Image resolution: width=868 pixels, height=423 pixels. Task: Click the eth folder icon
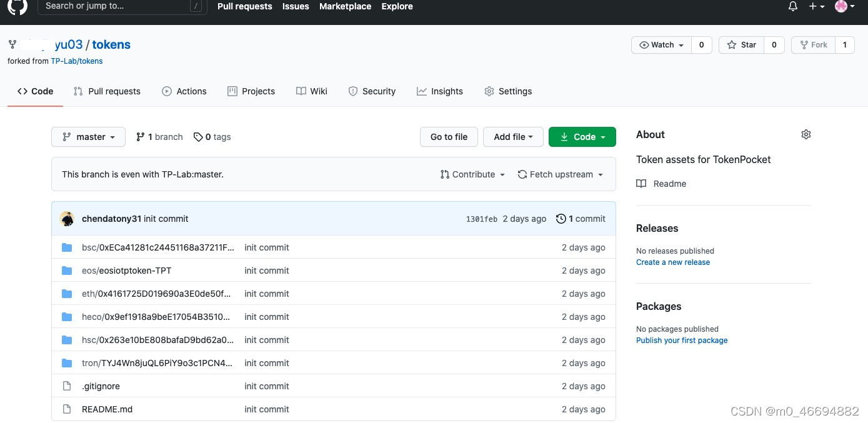coord(67,294)
